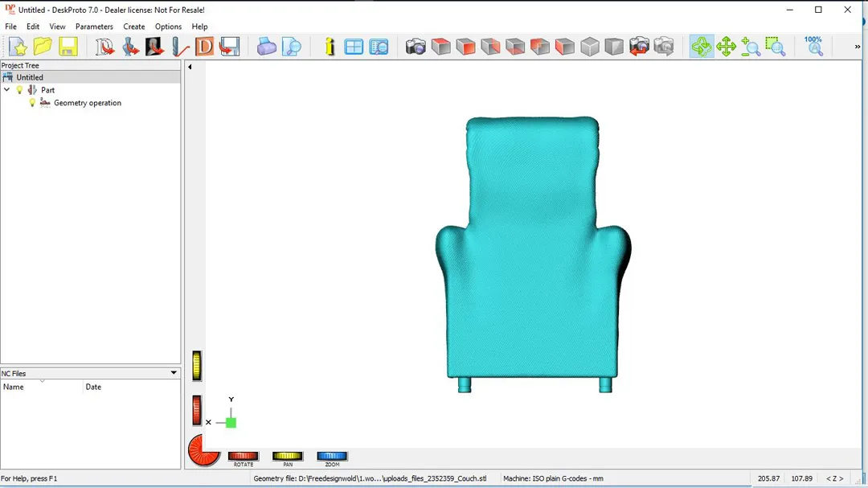Screen dimensions: 868x488
Task: Click the Print purple printer icon
Action: (x=267, y=47)
